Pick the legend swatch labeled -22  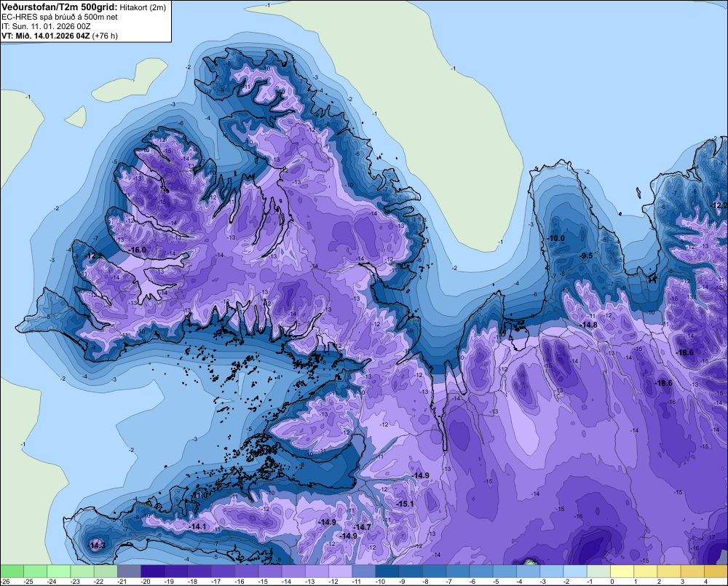[106, 571]
